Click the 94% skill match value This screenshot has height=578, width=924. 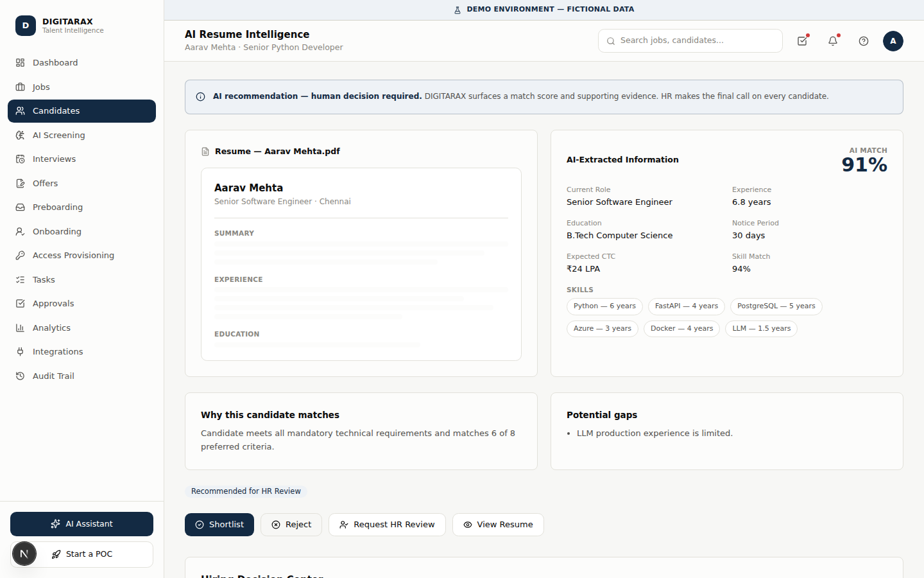click(741, 269)
